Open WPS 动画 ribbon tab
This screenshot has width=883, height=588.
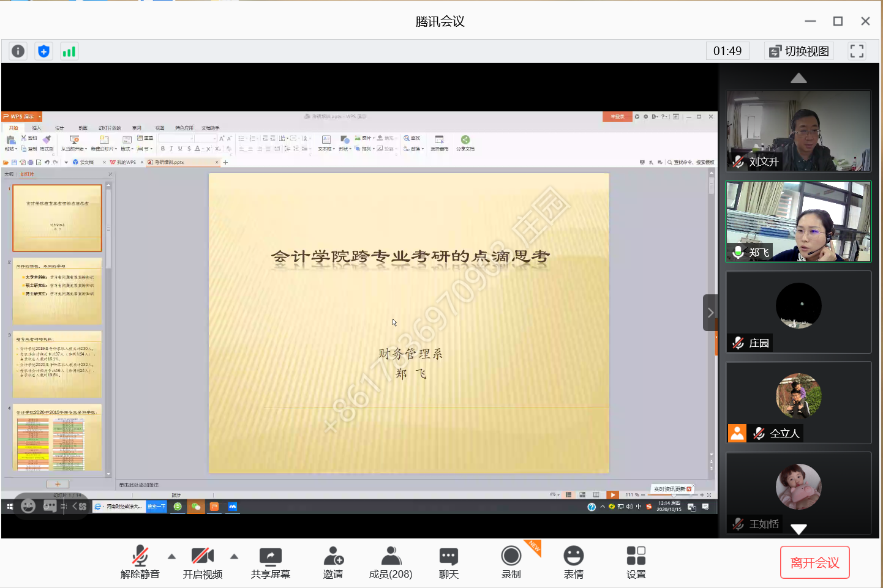83,128
